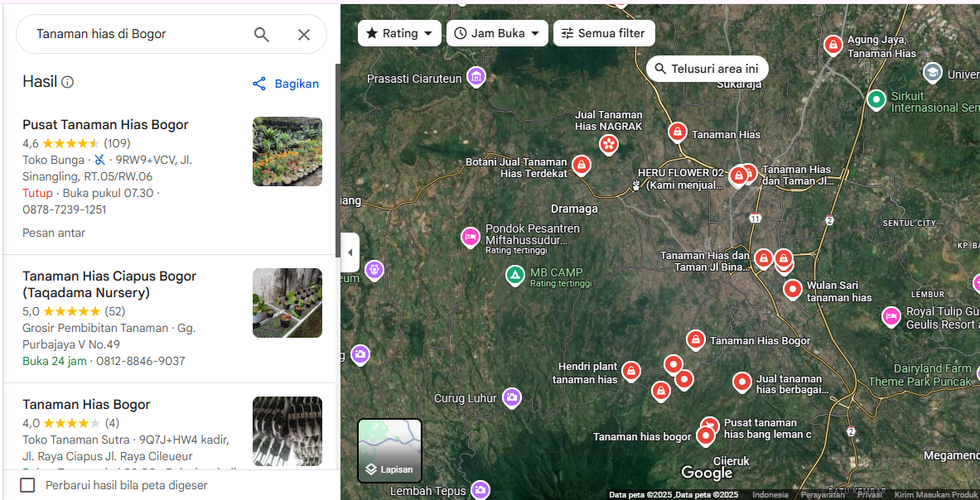
Task: Click the Dramaga map label
Action: (x=574, y=209)
